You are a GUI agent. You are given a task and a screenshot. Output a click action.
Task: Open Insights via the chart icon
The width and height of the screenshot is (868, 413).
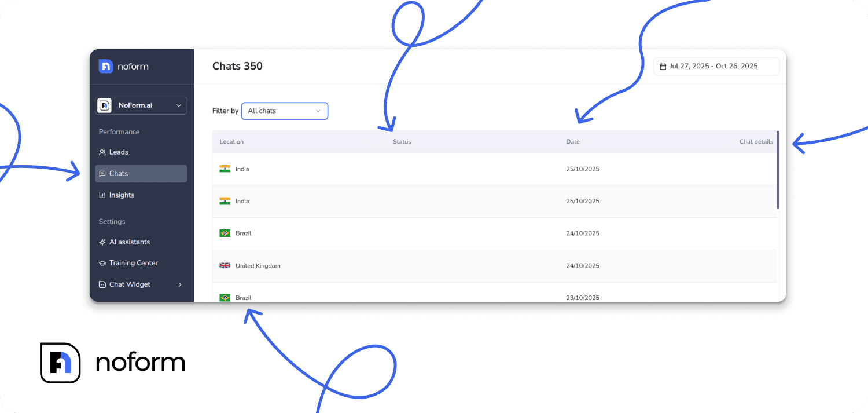[x=102, y=195]
